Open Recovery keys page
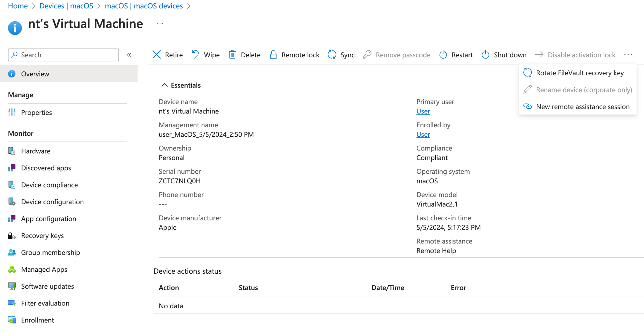Screen dimensions: 644x336 tap(42, 235)
